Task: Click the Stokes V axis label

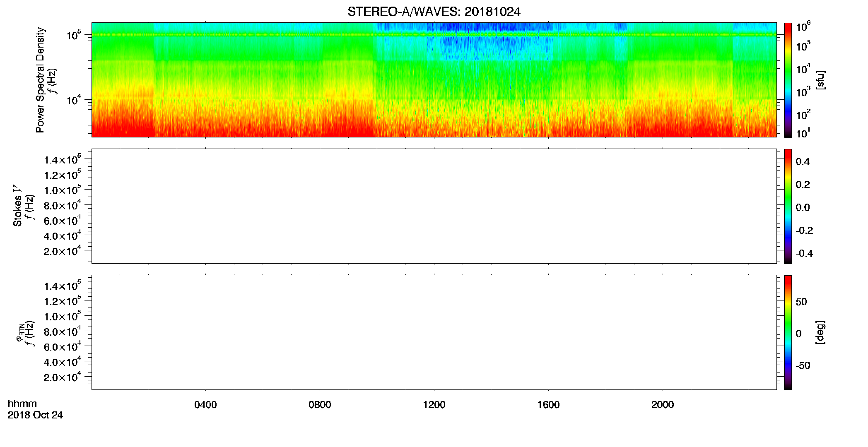Action: click(x=17, y=206)
